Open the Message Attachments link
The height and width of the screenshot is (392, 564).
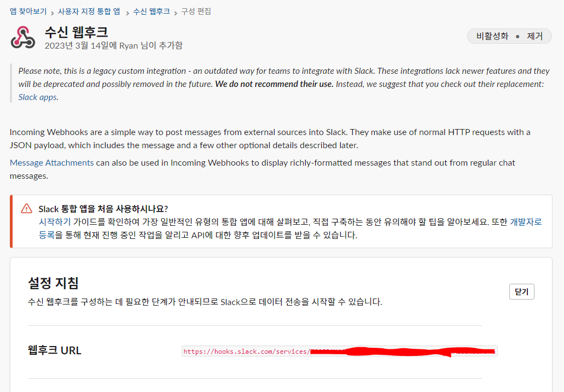(52, 162)
